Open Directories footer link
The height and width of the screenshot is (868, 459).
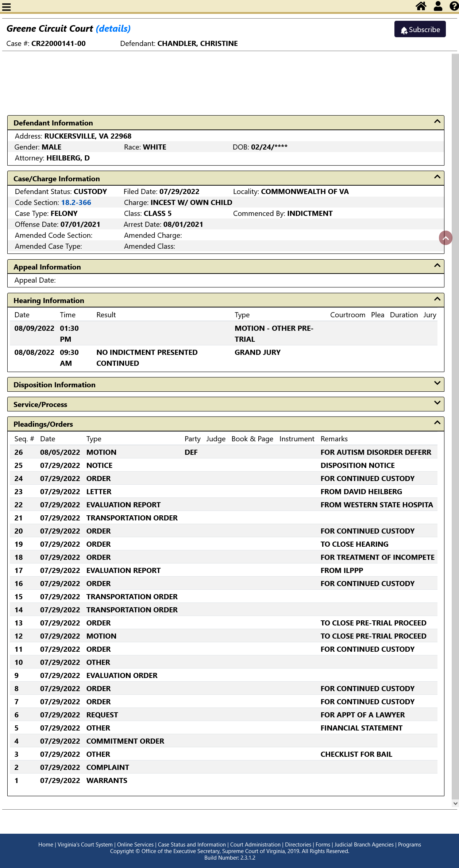pos(298,845)
